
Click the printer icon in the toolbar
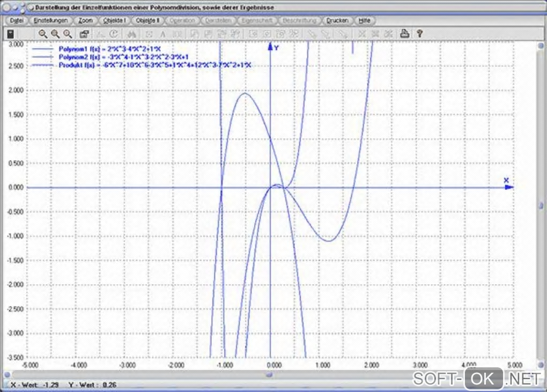point(404,34)
